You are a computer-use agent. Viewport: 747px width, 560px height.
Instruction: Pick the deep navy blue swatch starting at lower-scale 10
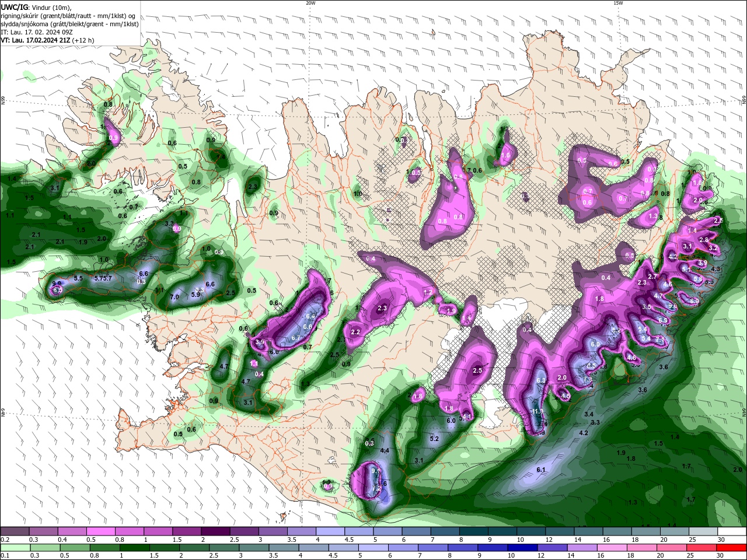point(522,548)
